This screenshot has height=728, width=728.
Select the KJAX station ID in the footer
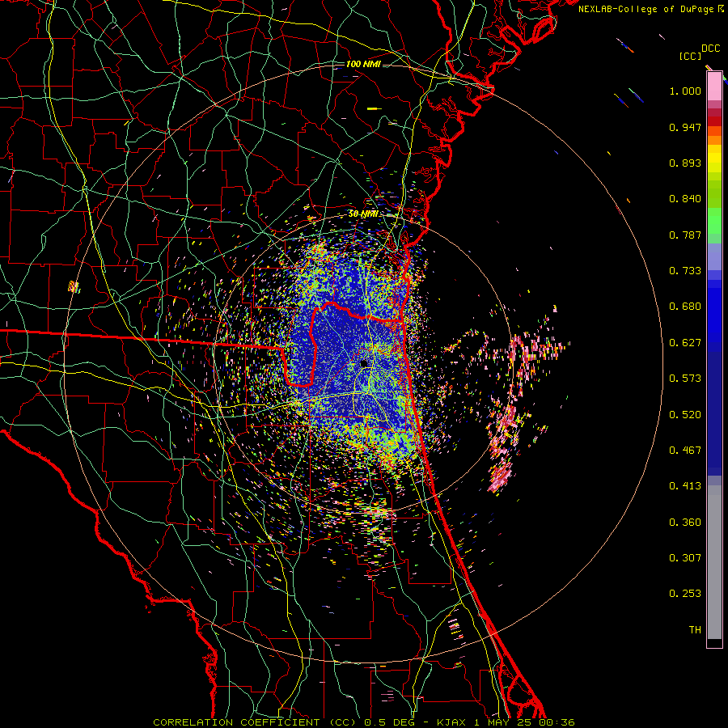453,722
